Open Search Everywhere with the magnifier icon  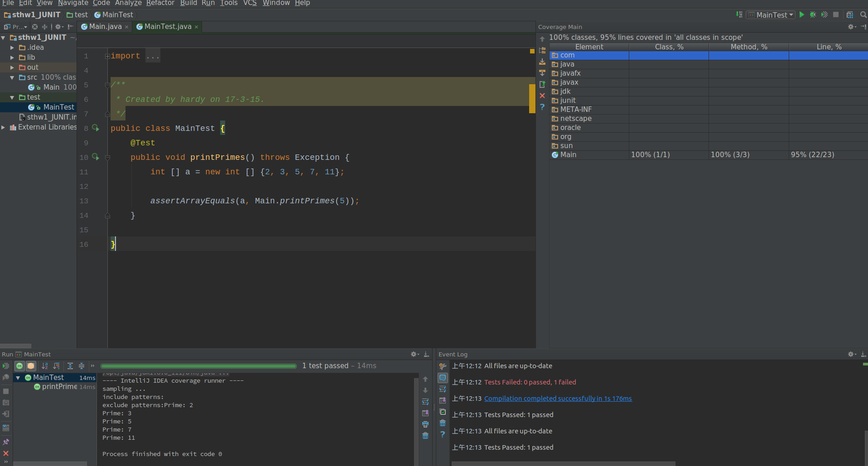click(863, 15)
